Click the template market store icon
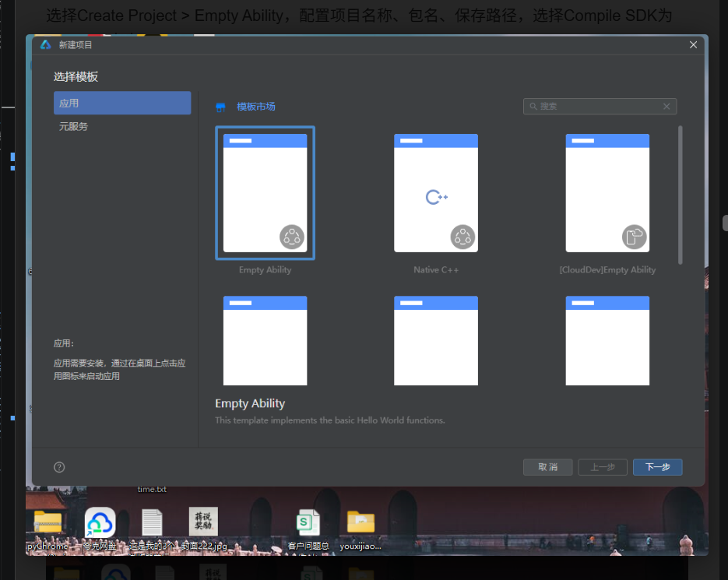728x580 pixels. point(220,107)
